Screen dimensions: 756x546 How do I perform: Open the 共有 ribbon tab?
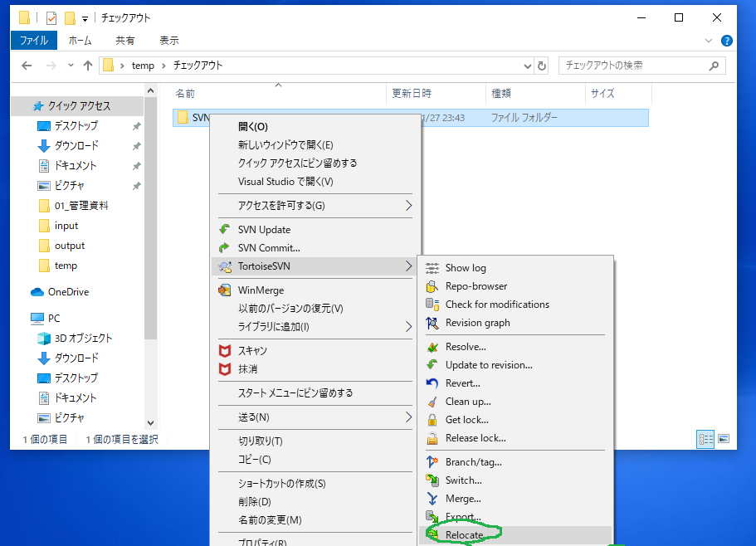pyautogui.click(x=124, y=41)
